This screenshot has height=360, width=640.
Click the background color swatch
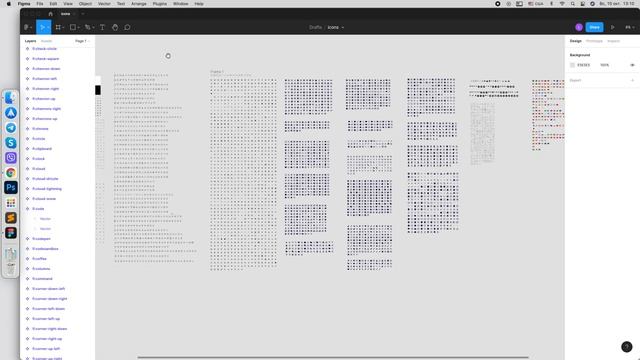[x=572, y=65]
